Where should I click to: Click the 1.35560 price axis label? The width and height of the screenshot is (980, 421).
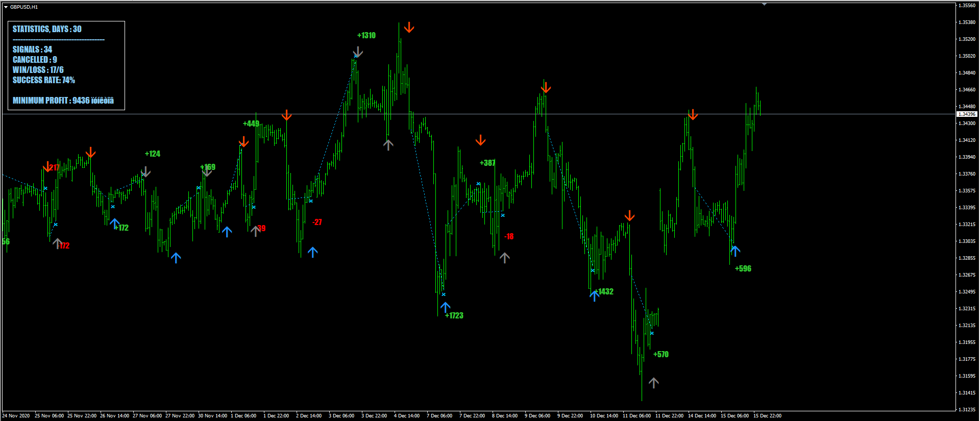coord(967,6)
